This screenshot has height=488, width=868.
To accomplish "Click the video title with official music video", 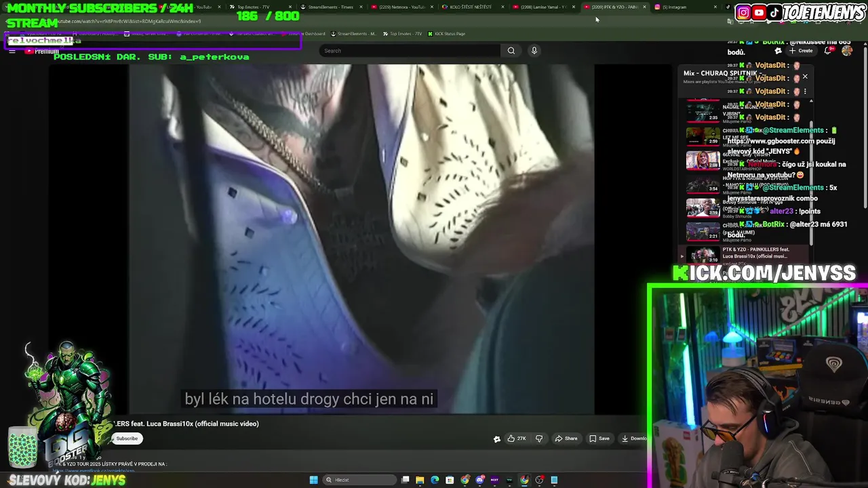I will point(186,424).
